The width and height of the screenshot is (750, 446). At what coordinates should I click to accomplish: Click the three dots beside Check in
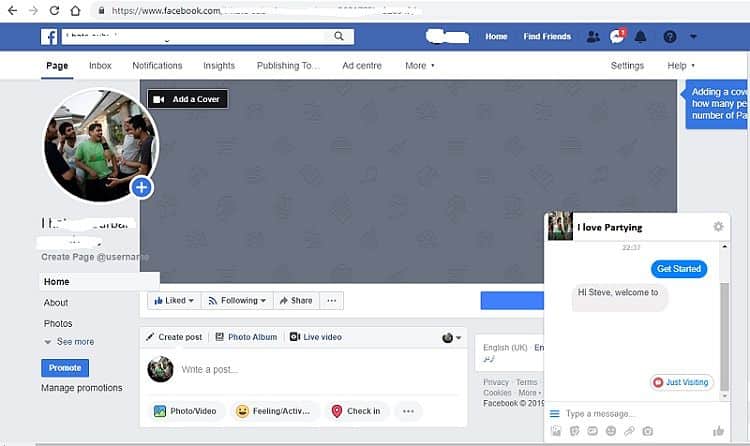408,411
